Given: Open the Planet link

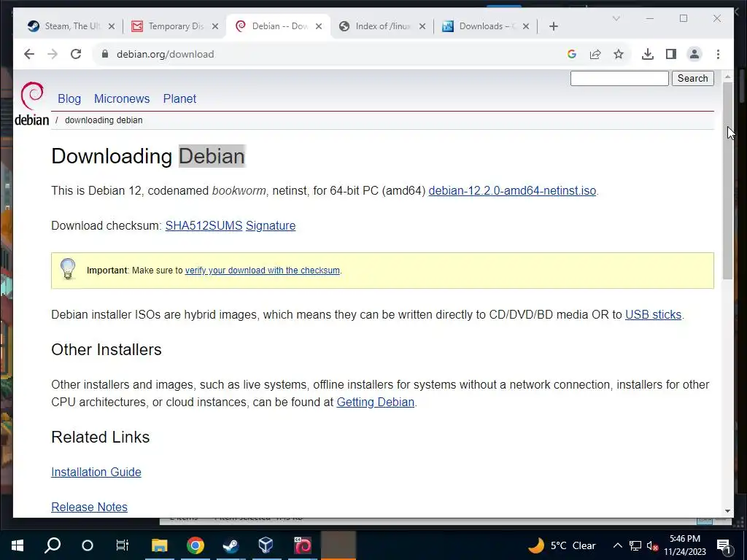Looking at the screenshot, I should (179, 98).
